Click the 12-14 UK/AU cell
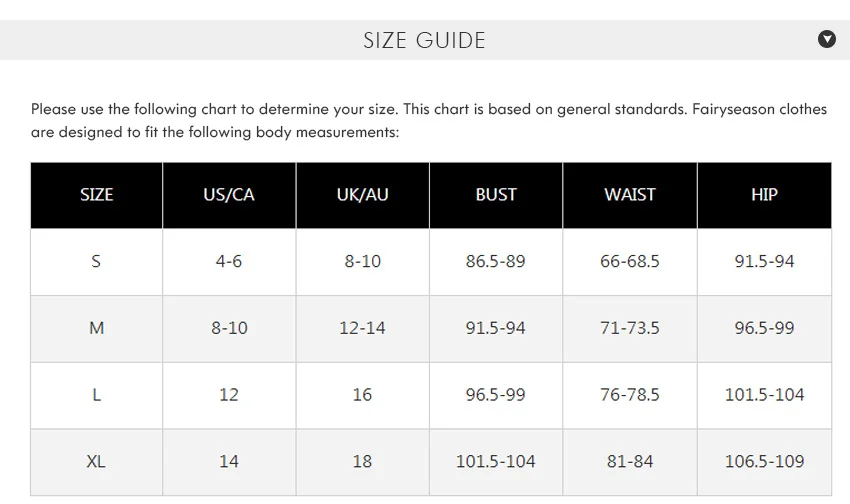850x504 pixels. (x=362, y=328)
